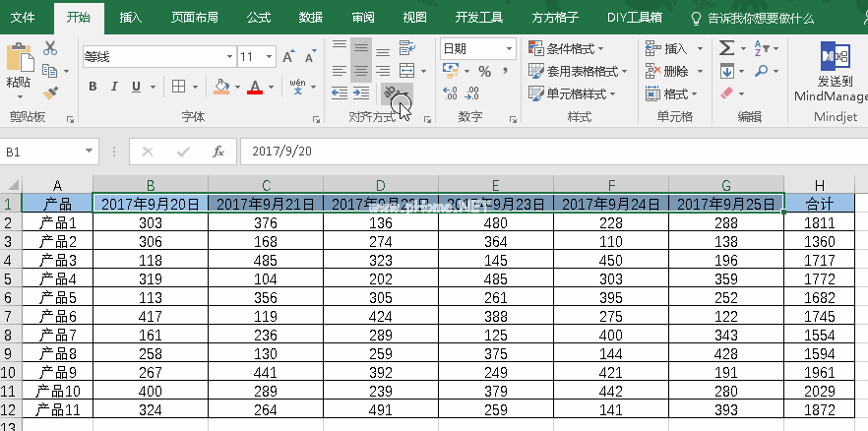
Task: Click the percent style icon
Action: [484, 71]
